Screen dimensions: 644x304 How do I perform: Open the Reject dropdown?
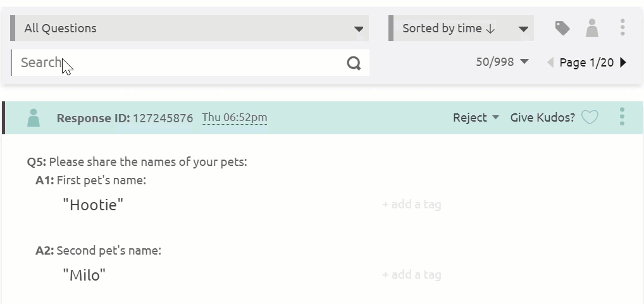click(476, 118)
